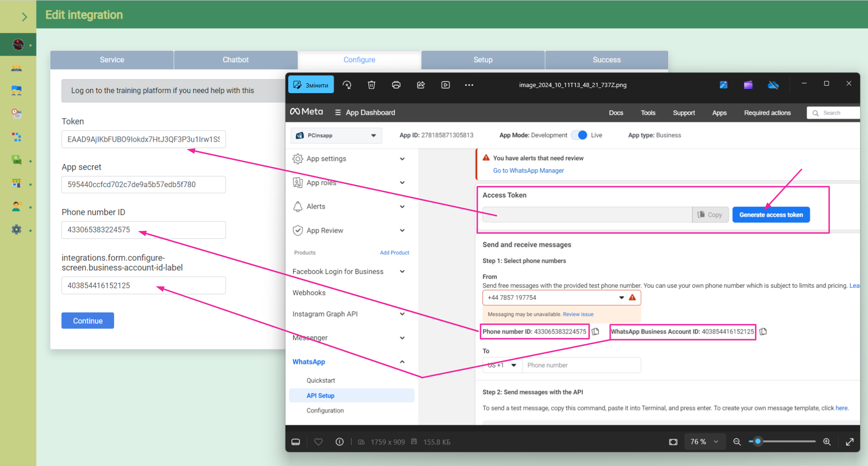Open the chat conversations sidebar icon
Image resolution: width=868 pixels, height=466 pixels.
point(16,91)
